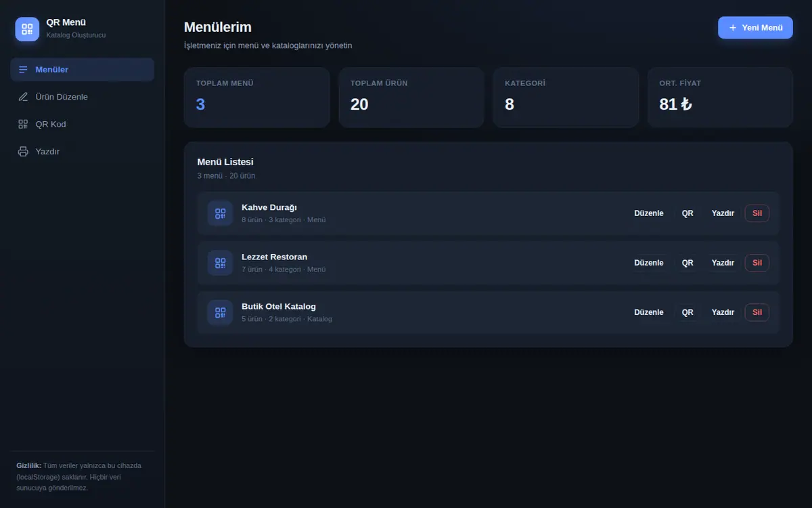Print the Lezzet Restoran menu
This screenshot has height=508, width=812.
pos(723,263)
